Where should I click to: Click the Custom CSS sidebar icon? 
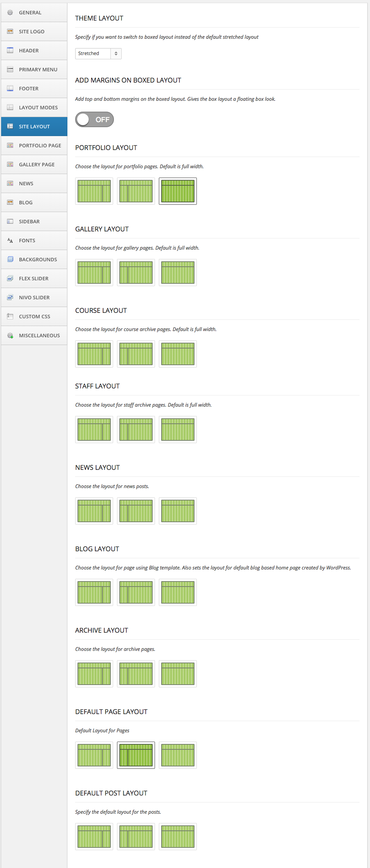coord(10,316)
